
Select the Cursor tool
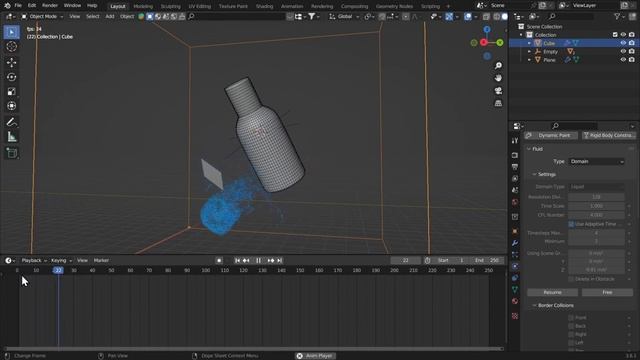[11, 47]
